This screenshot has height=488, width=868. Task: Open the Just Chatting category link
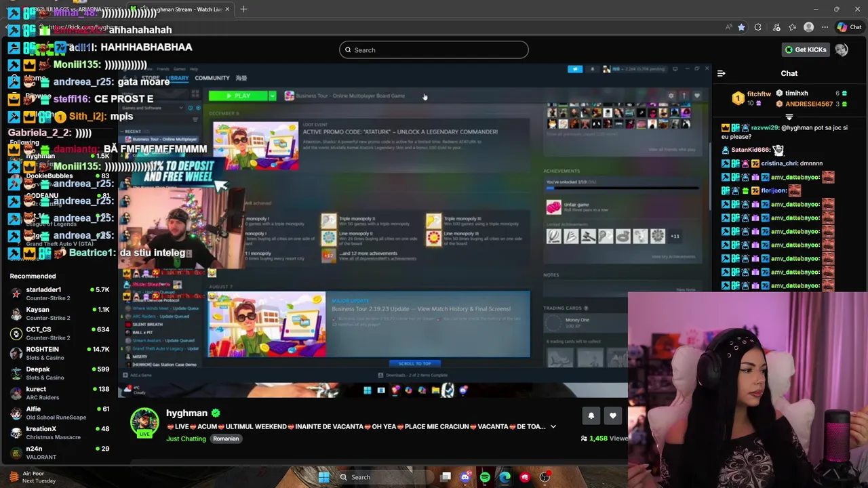tap(186, 439)
